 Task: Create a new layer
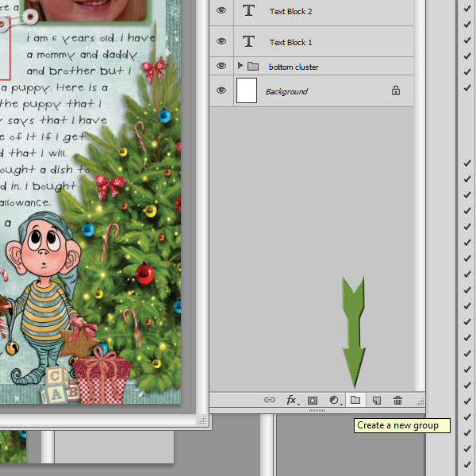(377, 401)
